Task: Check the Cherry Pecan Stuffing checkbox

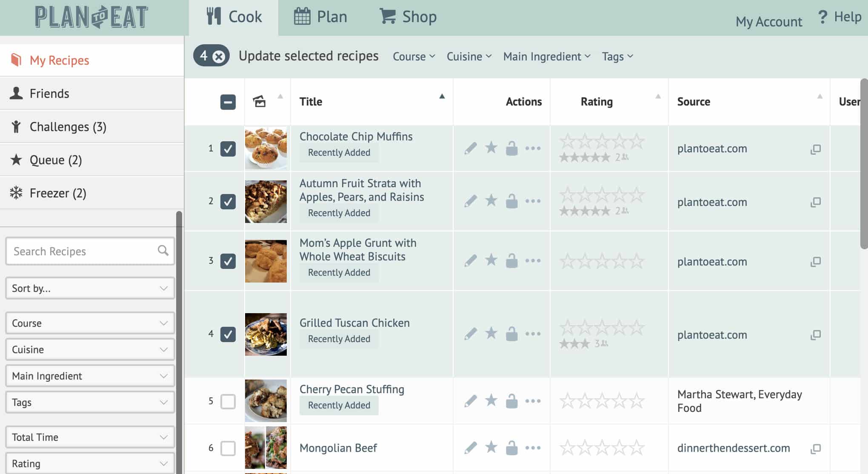Action: point(228,401)
